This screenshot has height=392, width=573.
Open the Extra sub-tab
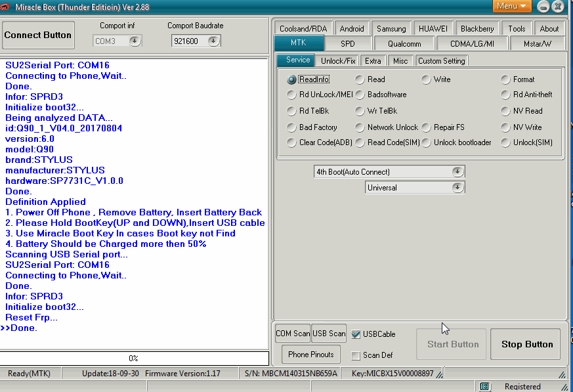coord(373,60)
